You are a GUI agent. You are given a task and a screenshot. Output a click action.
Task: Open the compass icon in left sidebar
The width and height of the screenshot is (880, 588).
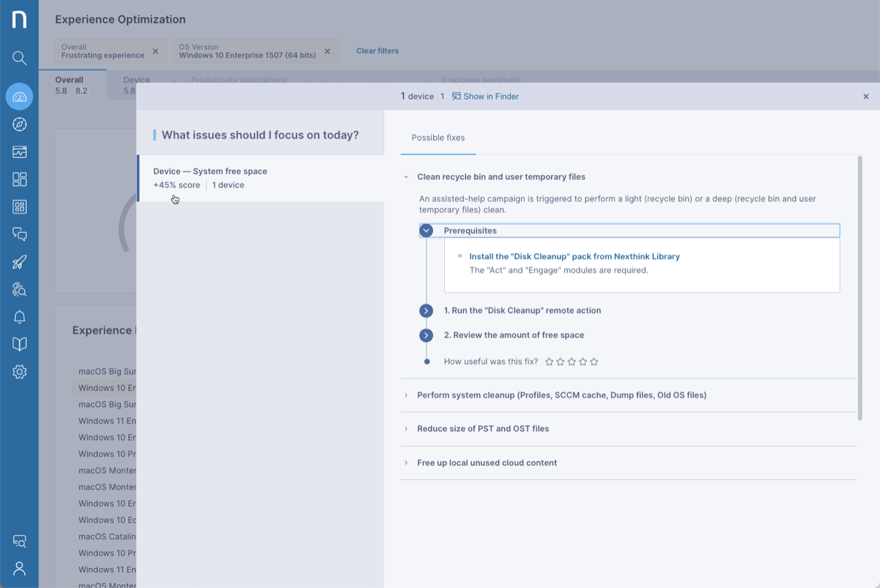pyautogui.click(x=19, y=124)
